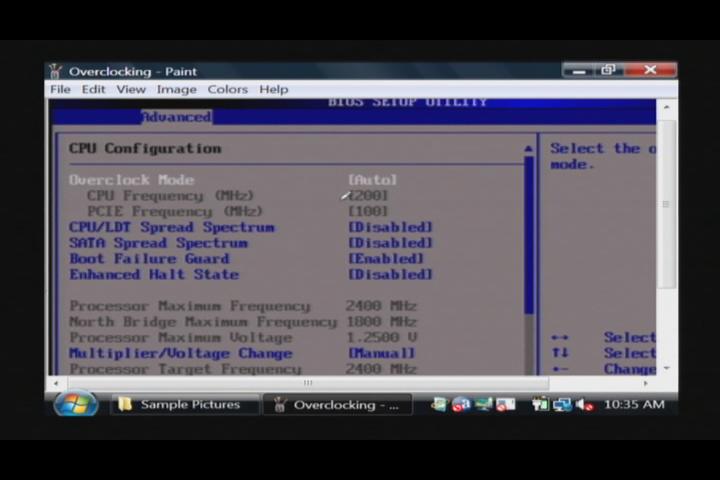Open the View menu
The height and width of the screenshot is (480, 720).
pyautogui.click(x=131, y=89)
